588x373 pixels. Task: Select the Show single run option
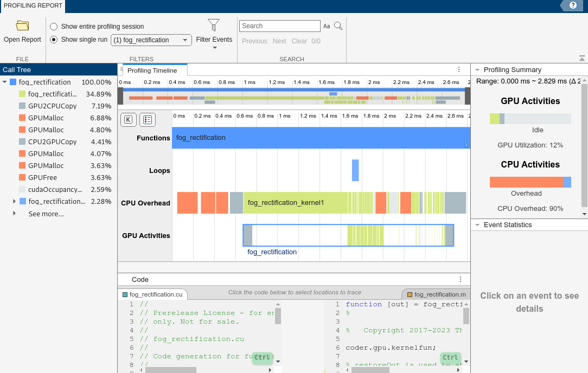click(54, 39)
